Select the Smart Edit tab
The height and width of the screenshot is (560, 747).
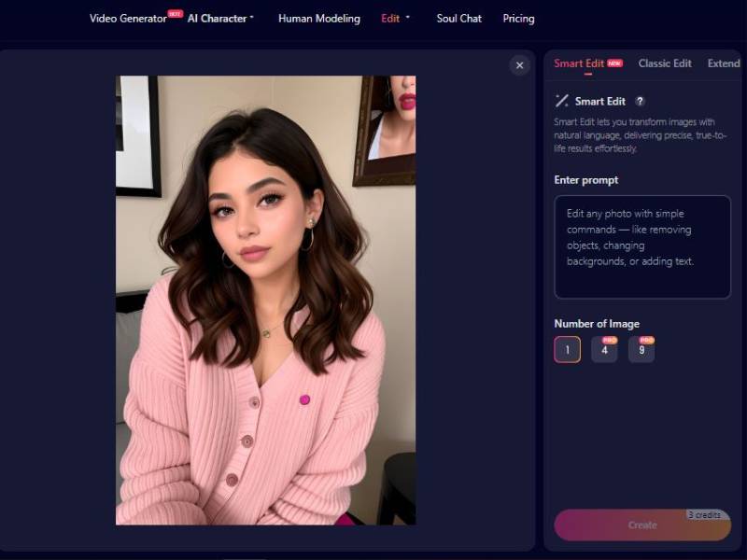point(581,63)
